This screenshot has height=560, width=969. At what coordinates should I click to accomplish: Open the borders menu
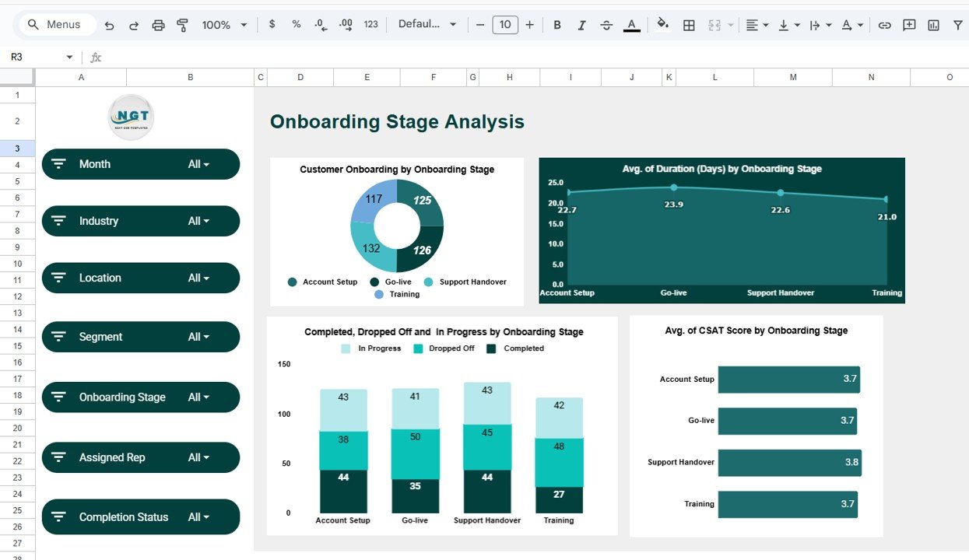pos(689,24)
